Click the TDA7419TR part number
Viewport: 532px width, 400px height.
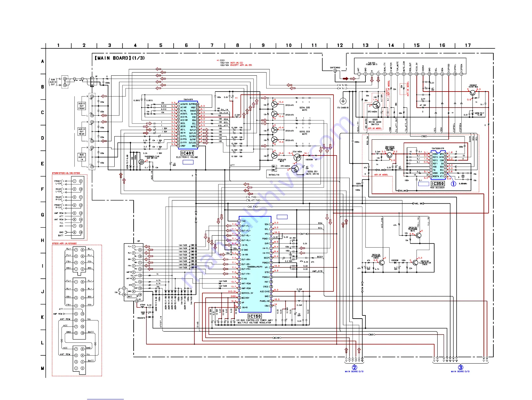[x=188, y=99]
